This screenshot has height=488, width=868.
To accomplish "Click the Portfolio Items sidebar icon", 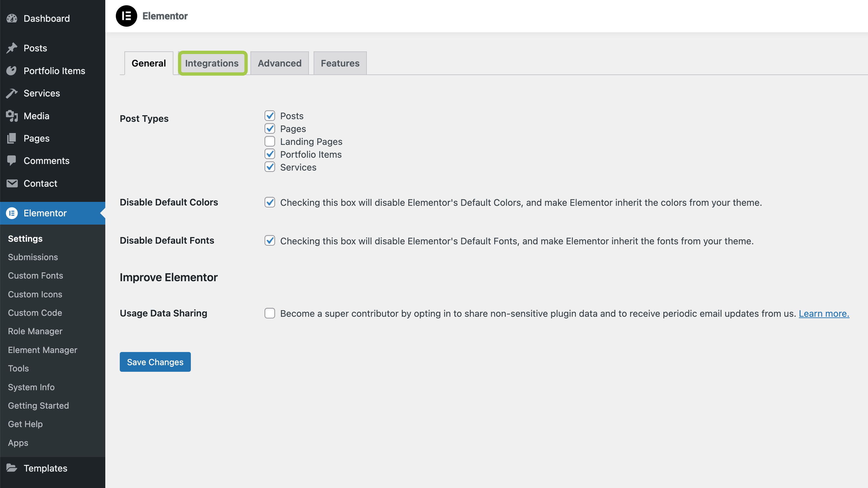I will 12,70.
